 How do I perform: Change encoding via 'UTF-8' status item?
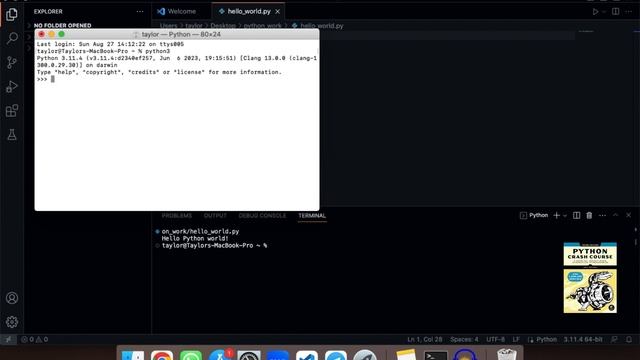tap(496, 339)
